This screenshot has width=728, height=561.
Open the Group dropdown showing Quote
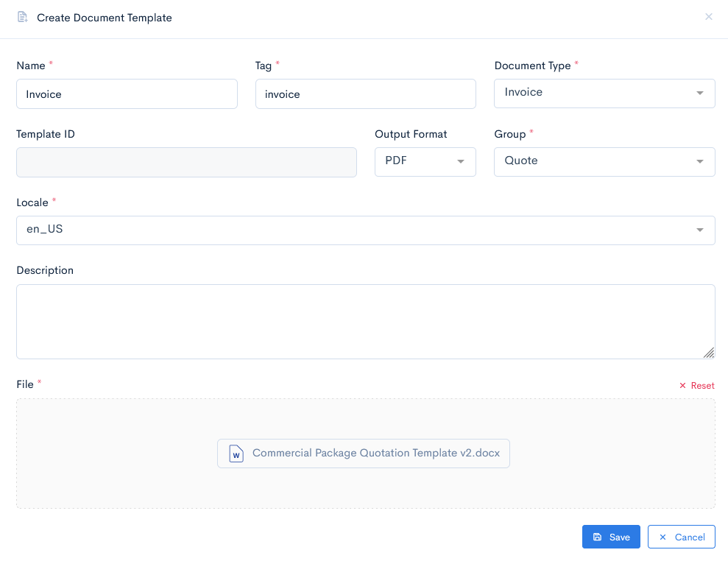[x=604, y=160]
